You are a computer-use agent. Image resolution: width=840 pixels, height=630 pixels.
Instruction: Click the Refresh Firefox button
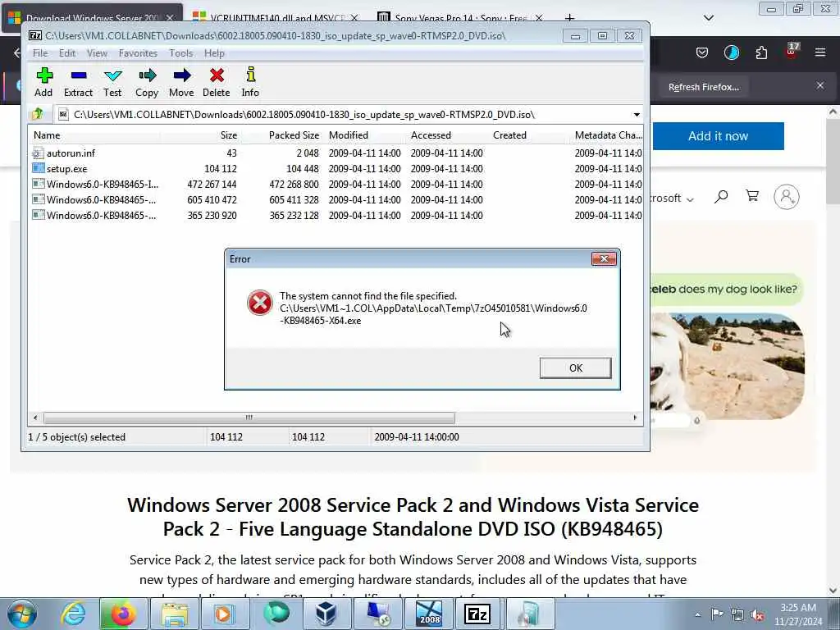pos(703,87)
